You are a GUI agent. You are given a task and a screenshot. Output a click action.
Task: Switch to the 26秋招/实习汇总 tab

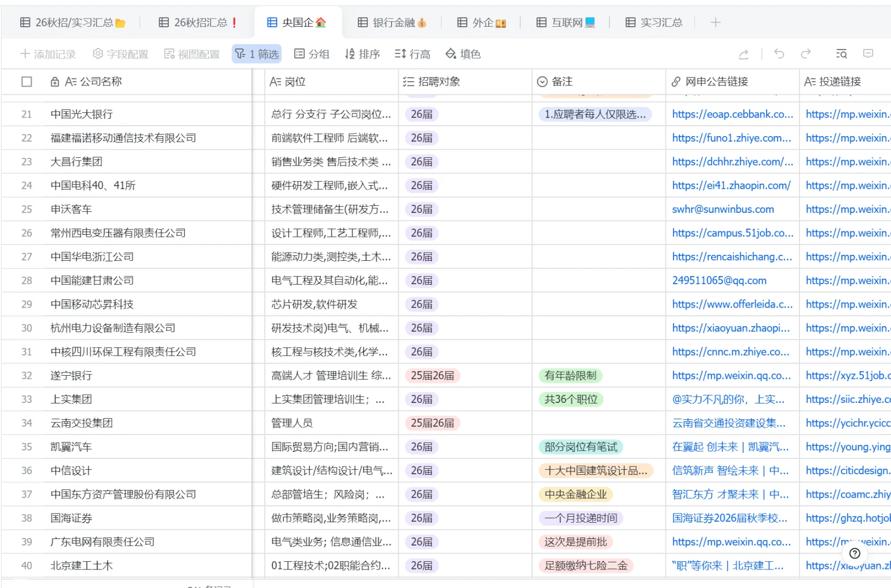tap(72, 22)
